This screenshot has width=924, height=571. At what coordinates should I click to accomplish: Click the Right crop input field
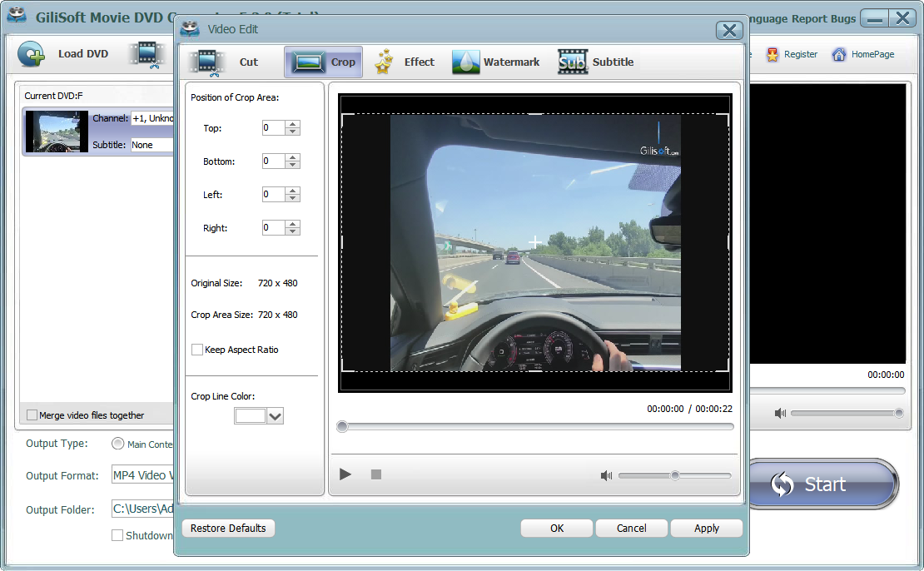click(x=274, y=228)
